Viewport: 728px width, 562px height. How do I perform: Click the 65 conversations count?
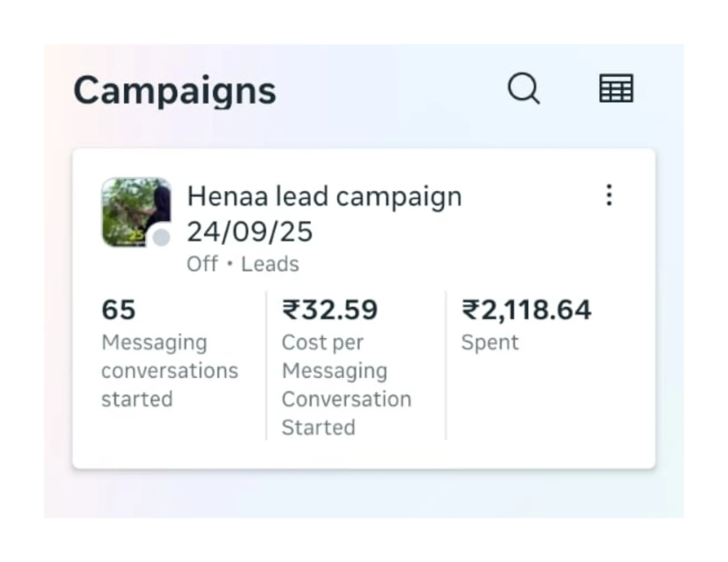119,310
